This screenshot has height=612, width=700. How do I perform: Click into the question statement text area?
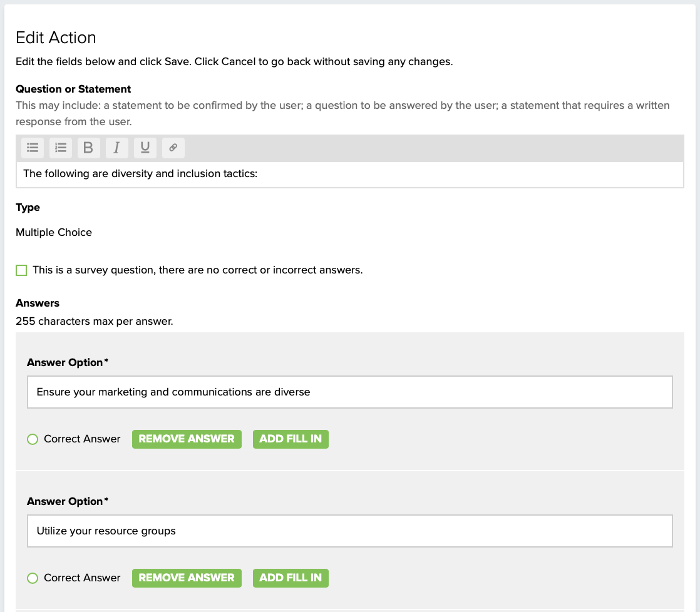point(349,174)
